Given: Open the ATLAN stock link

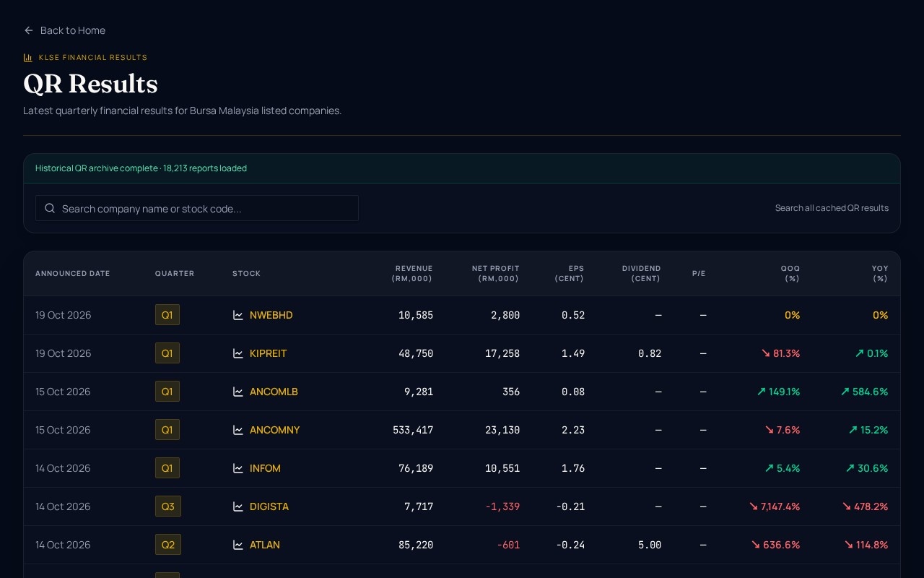Looking at the screenshot, I should [x=265, y=545].
